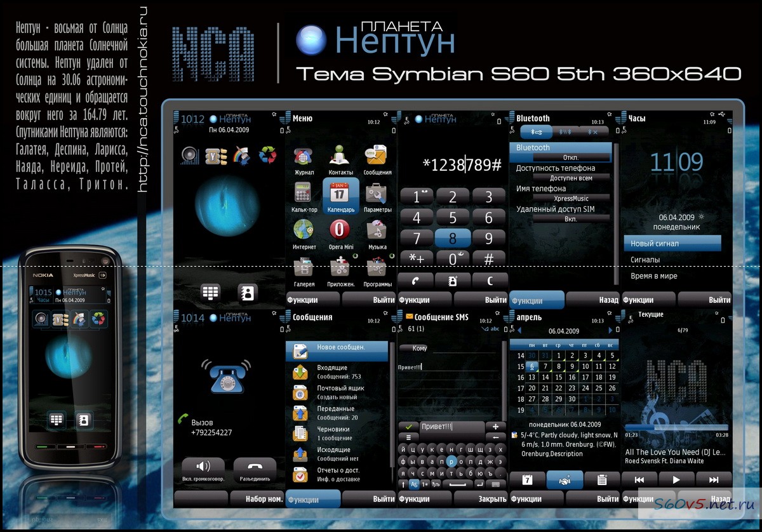
Task: Go to previous month with the left arrow in calendar
Action: click(x=519, y=331)
